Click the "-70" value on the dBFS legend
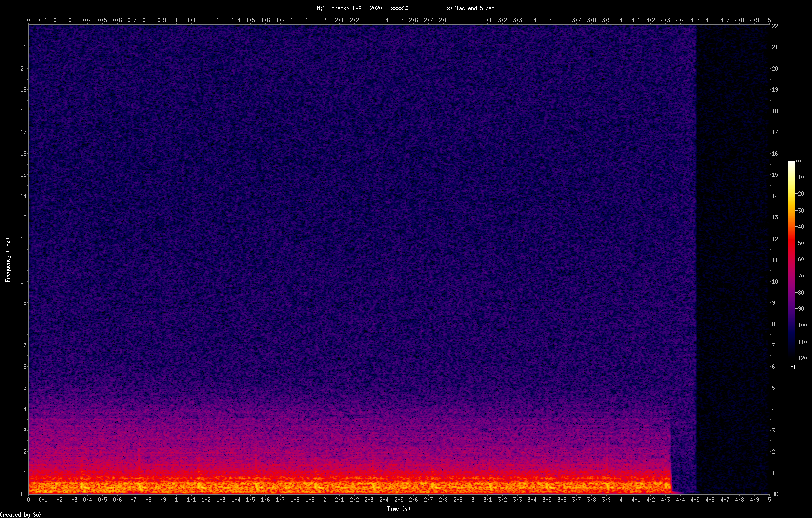This screenshot has height=518, width=812. [800, 276]
